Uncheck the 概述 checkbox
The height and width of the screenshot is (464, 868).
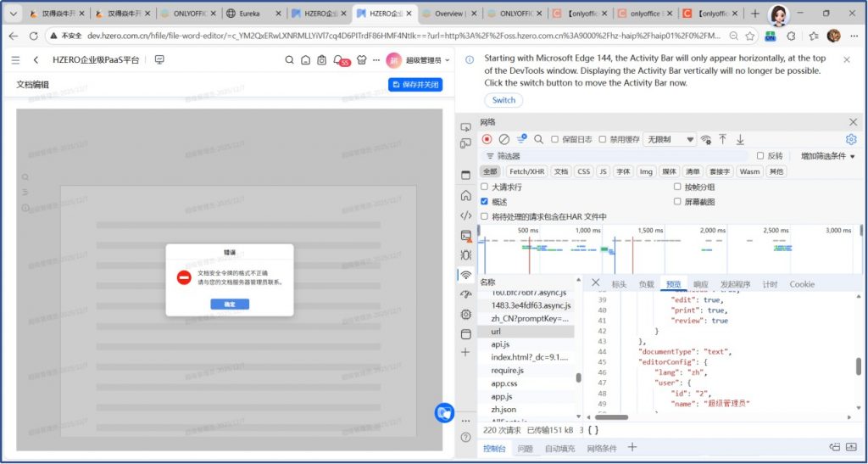pos(485,202)
